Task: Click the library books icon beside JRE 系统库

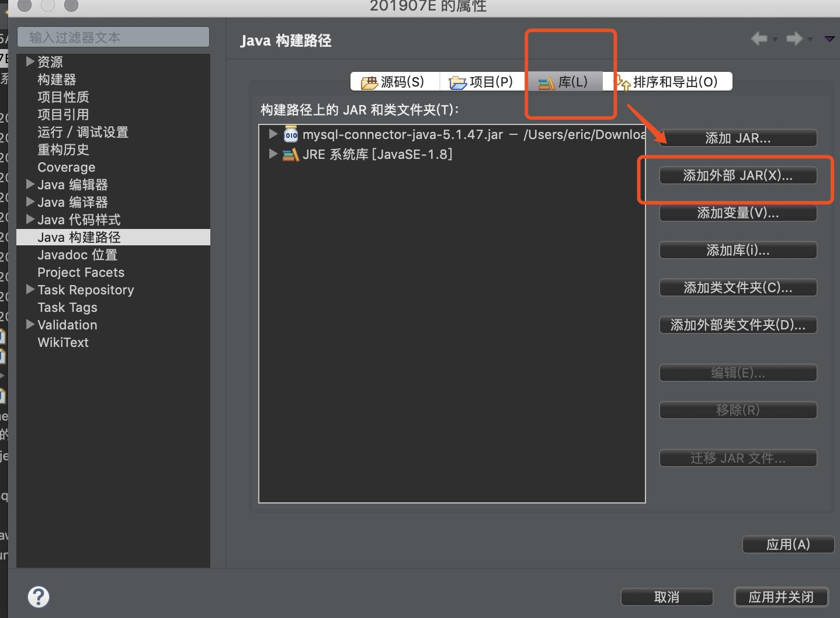Action: (290, 154)
